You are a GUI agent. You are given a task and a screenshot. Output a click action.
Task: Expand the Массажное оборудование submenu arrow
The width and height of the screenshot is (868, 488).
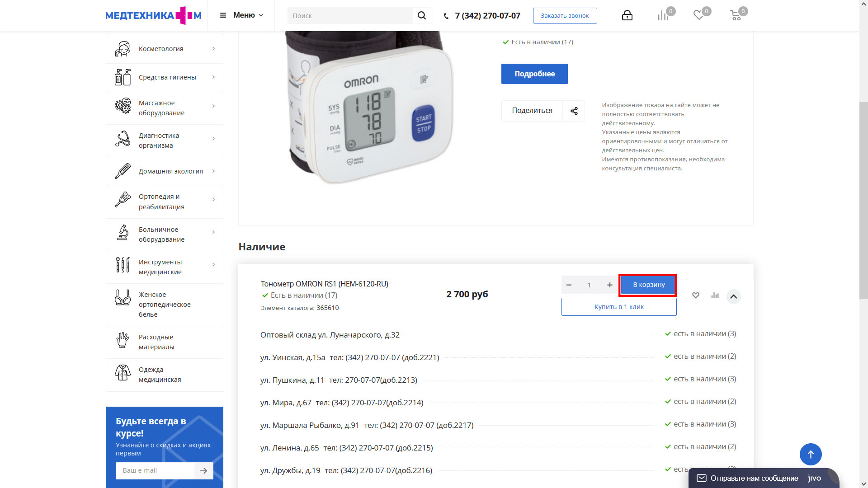click(214, 106)
